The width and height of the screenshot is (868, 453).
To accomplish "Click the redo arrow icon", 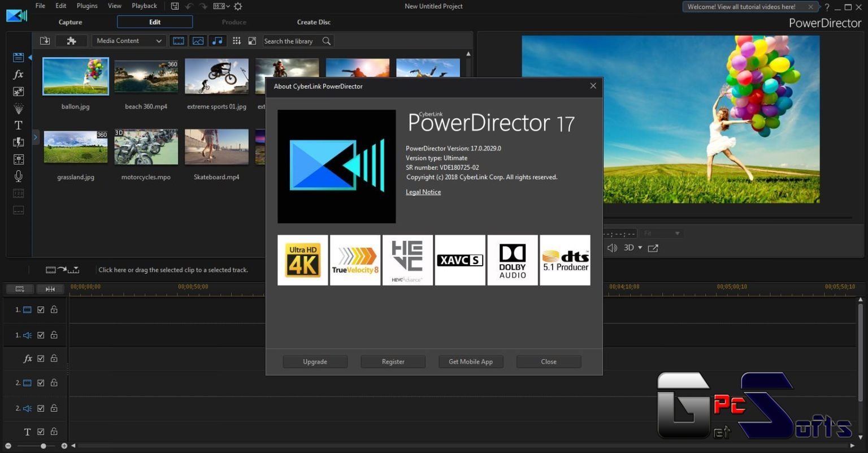I will tap(203, 6).
